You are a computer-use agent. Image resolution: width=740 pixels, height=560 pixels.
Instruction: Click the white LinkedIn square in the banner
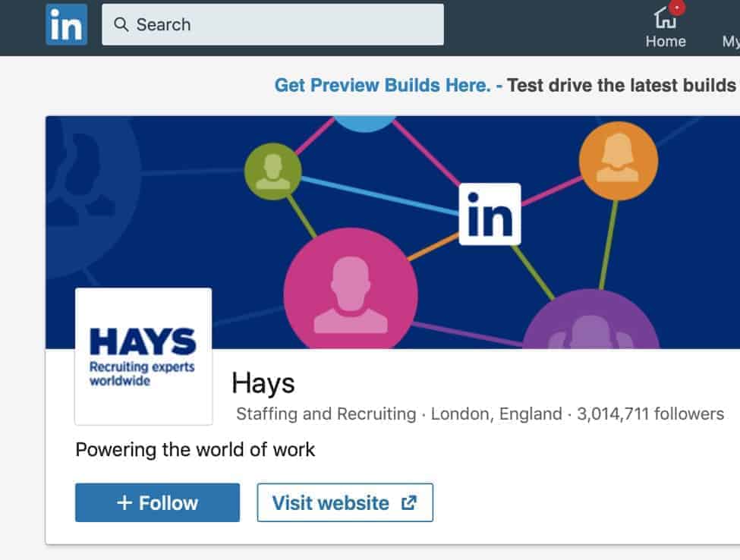490,214
